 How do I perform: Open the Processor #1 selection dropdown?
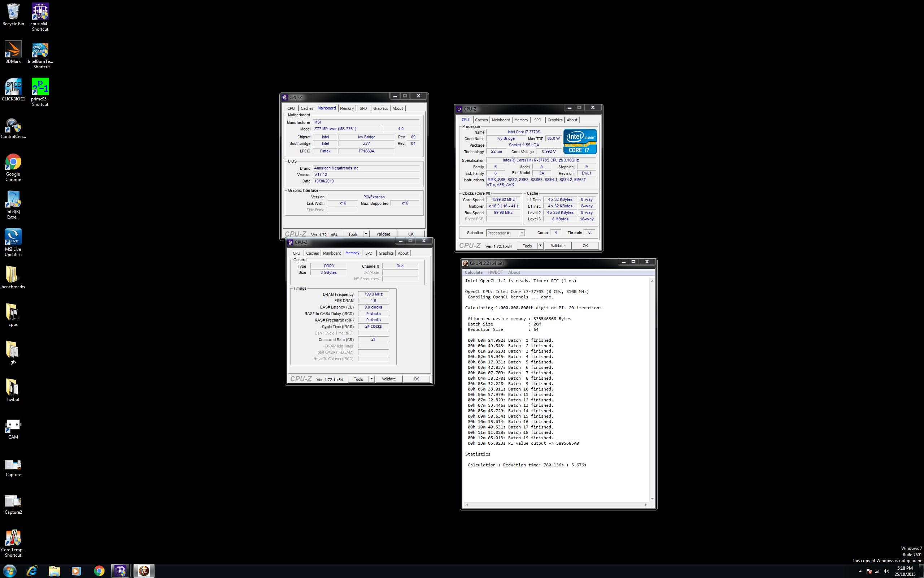tap(506, 233)
